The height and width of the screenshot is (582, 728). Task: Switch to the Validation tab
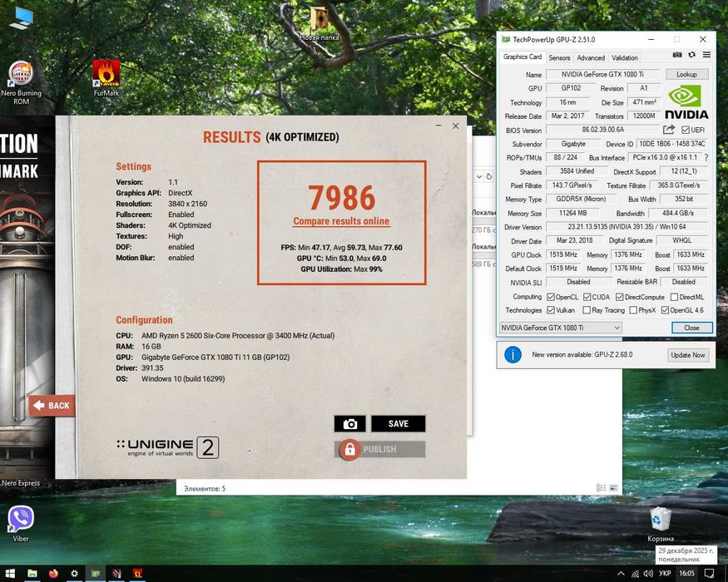tap(625, 57)
